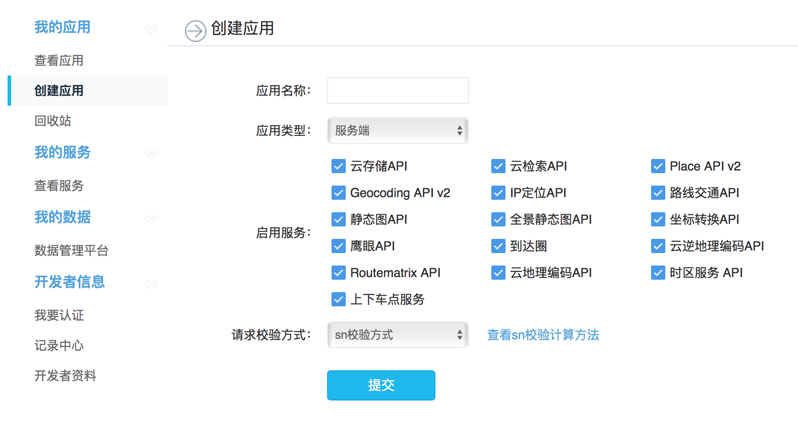798x436 pixels.
Task: Uncheck the 时区服务 API checkbox
Action: pos(658,273)
